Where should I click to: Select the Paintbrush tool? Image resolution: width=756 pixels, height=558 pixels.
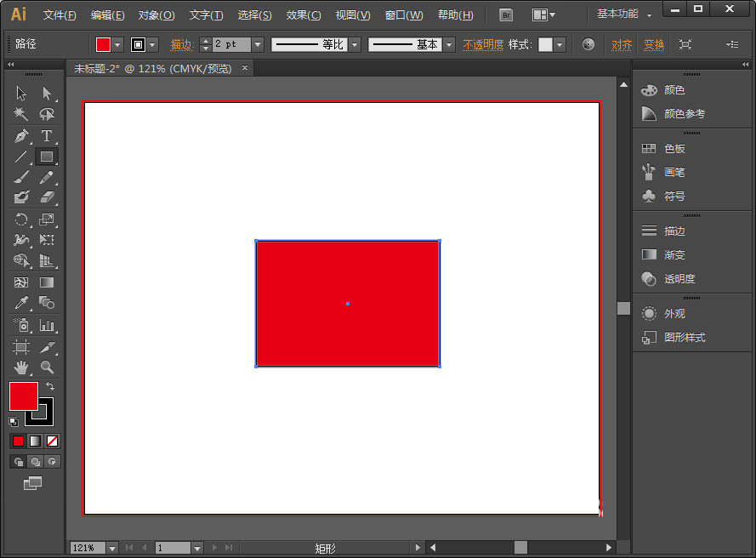[x=20, y=177]
